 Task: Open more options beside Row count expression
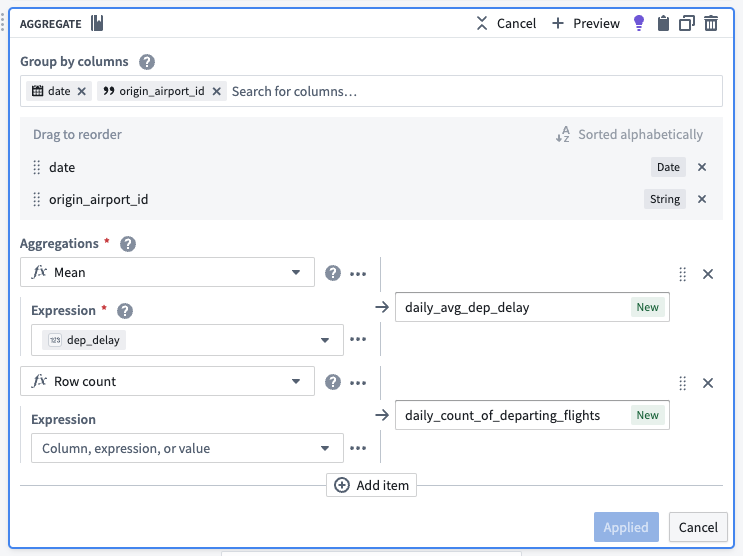(358, 448)
